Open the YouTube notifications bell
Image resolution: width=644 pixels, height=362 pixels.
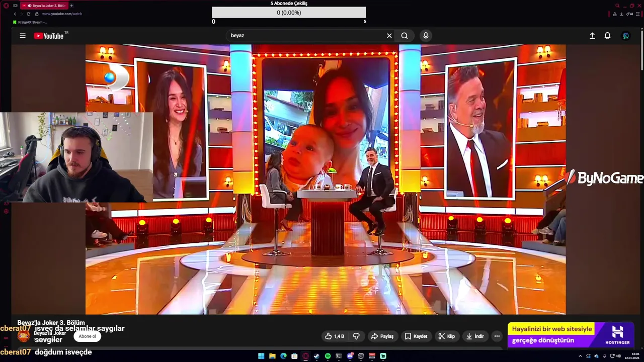click(x=607, y=36)
